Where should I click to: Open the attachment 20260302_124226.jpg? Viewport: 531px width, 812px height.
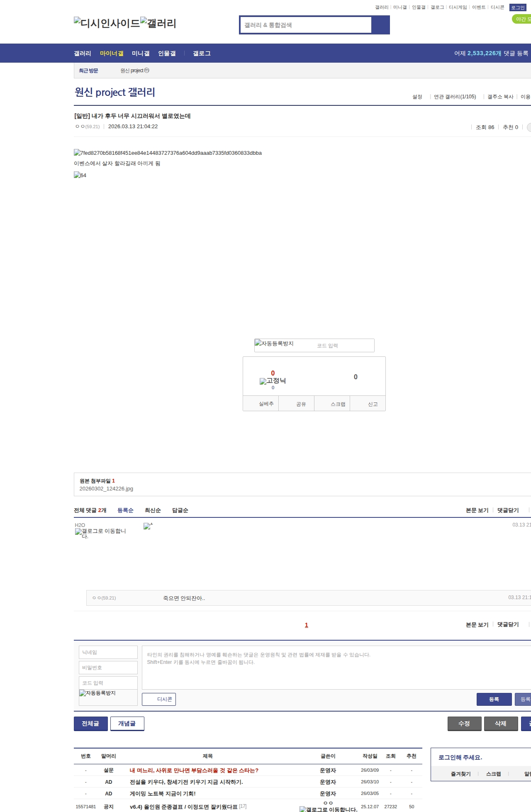(x=106, y=488)
